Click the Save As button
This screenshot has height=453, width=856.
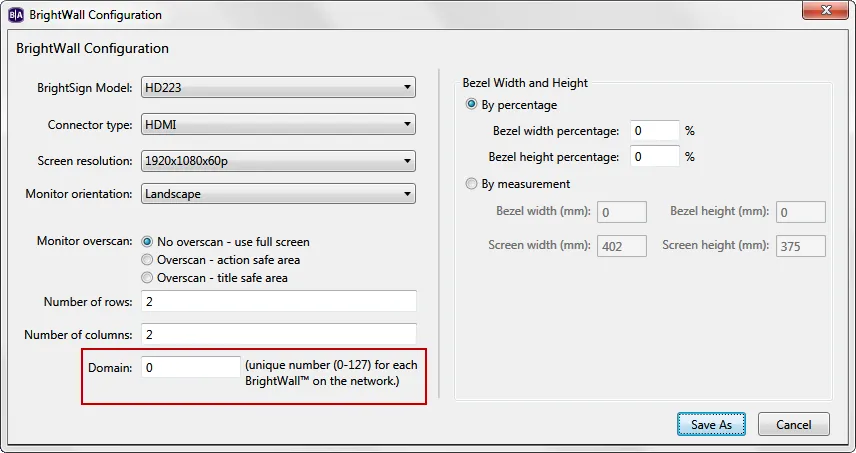[711, 424]
